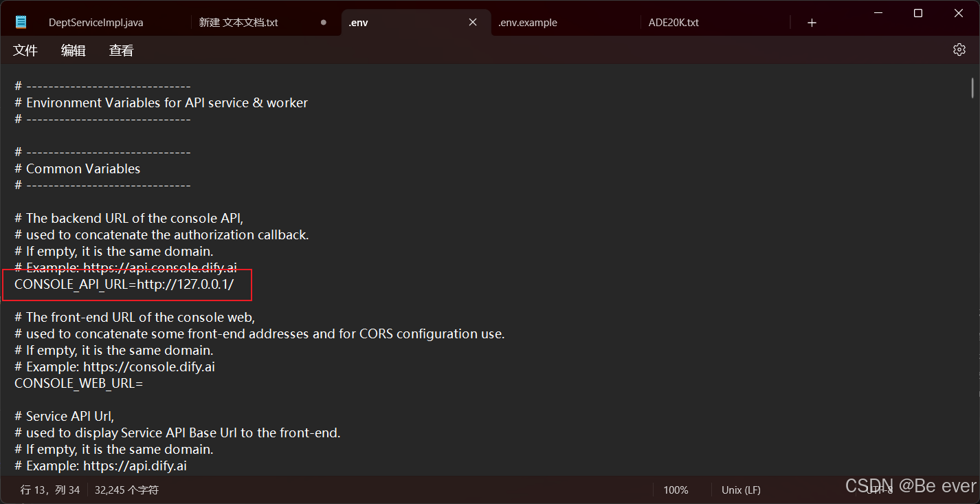Click the vertical scrollbar on the right edge
The width and height of the screenshot is (980, 504).
pos(971,88)
